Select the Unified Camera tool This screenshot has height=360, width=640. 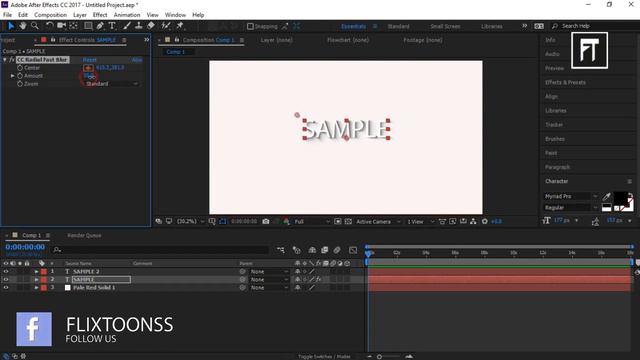61,26
